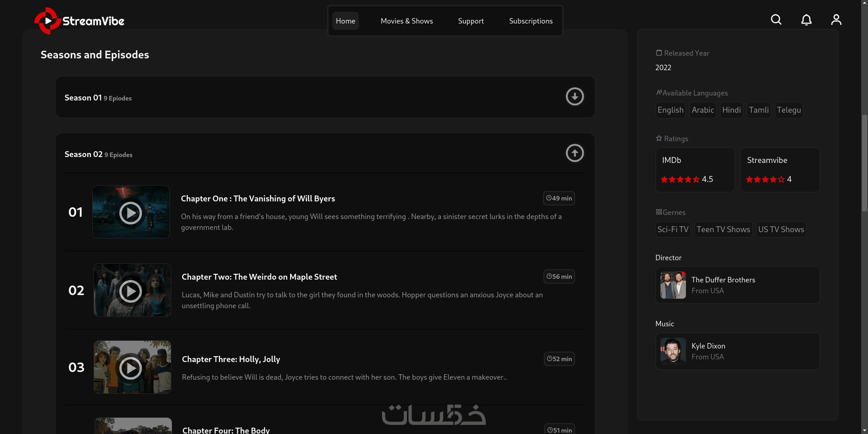This screenshot has width=868, height=434.
Task: Select the English language tag
Action: (x=670, y=110)
